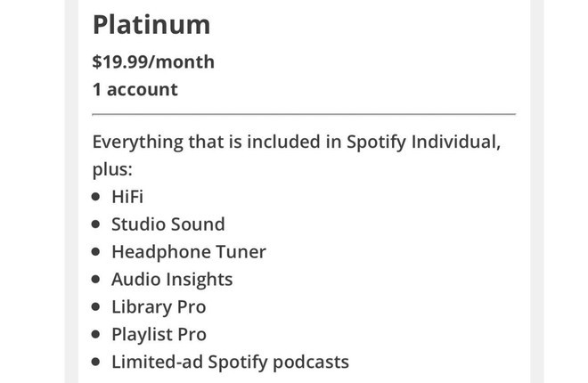This screenshot has width=588, height=383.
Task: Click the Platinum plan heading
Action: pos(151,25)
